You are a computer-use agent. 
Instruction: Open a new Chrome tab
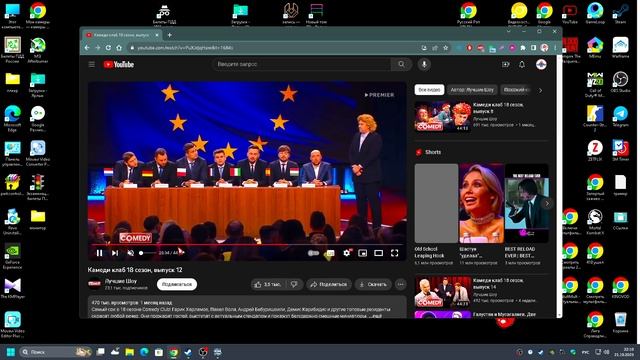click(169, 35)
